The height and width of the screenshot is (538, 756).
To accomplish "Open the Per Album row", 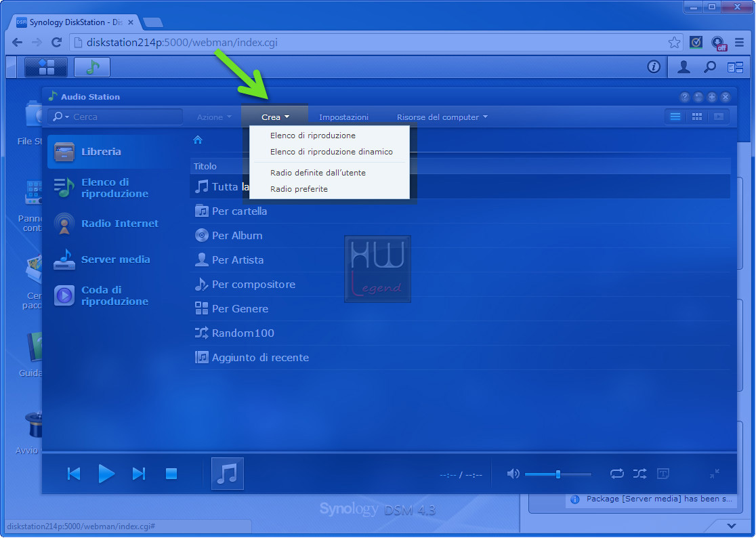I will tap(460, 236).
